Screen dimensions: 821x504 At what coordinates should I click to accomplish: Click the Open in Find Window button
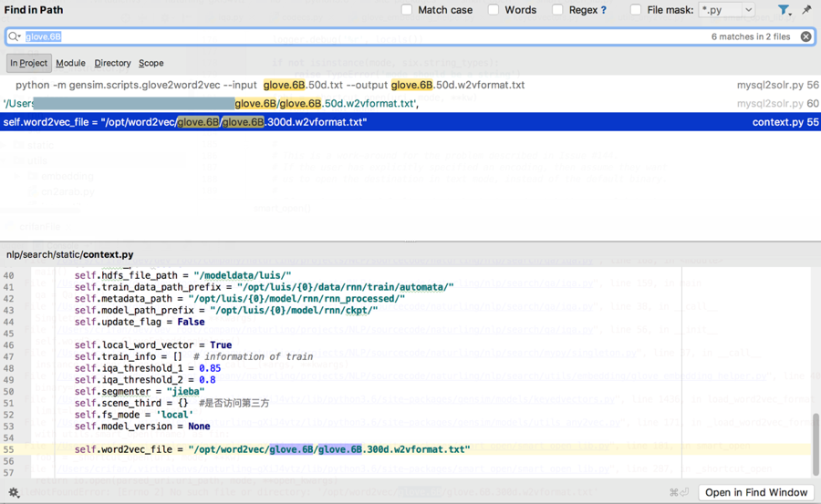click(756, 492)
